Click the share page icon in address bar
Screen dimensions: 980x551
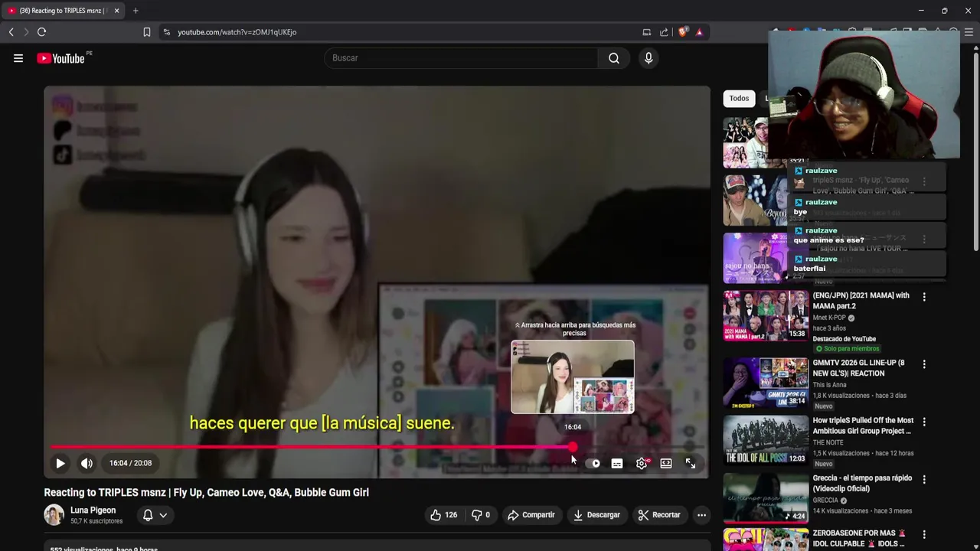[664, 32]
